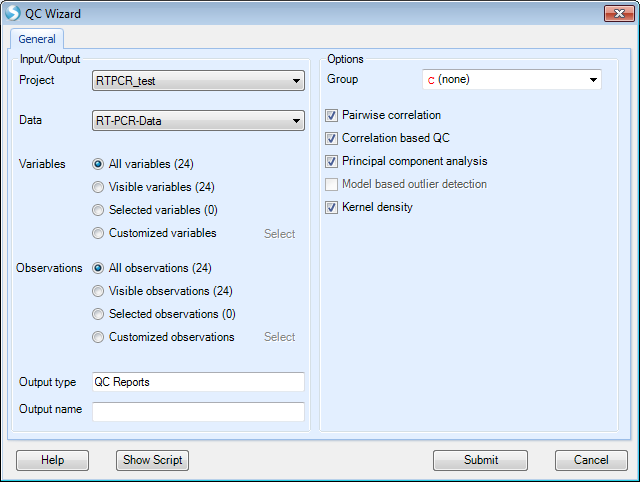This screenshot has width=640, height=482.
Task: Toggle Correlation based QC checkbox
Action: tap(331, 138)
